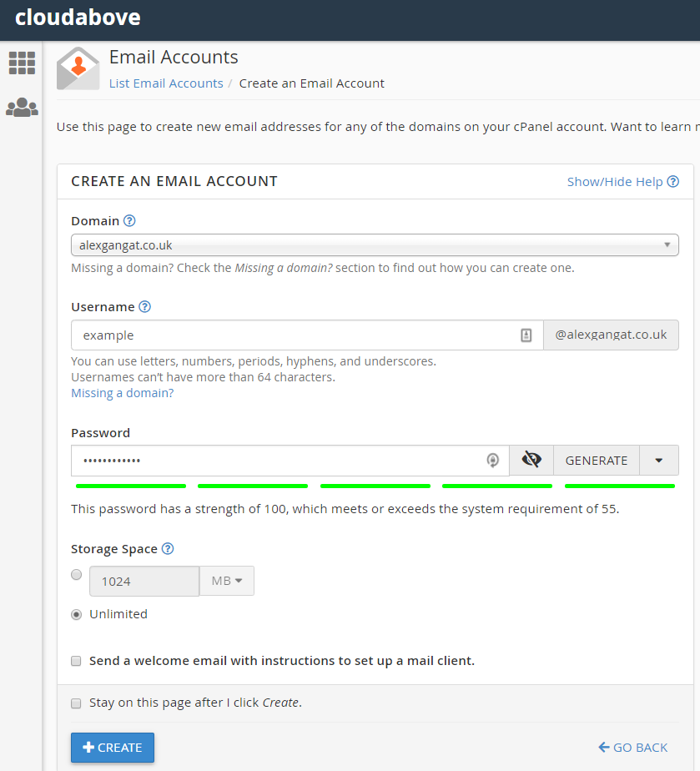Go to List Email Accounts breadcrumb
The height and width of the screenshot is (771, 700).
[166, 83]
